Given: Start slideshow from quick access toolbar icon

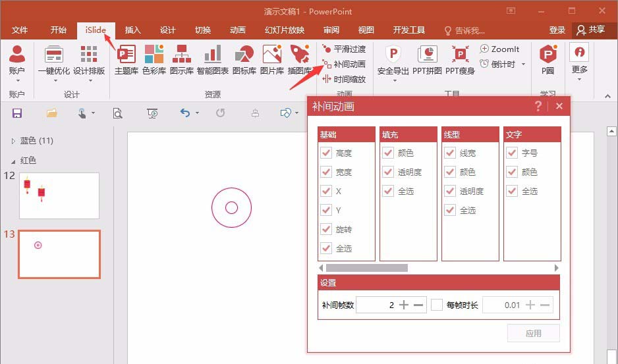Looking at the screenshot, I should [x=152, y=113].
